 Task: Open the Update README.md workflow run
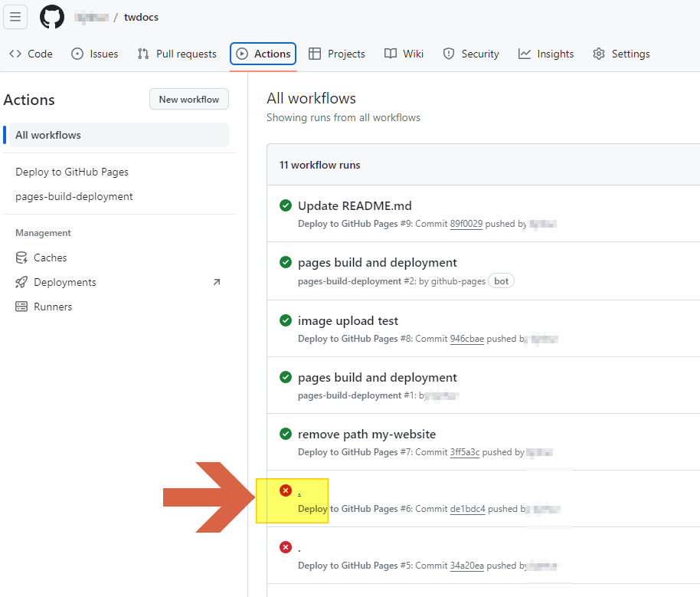[355, 206]
